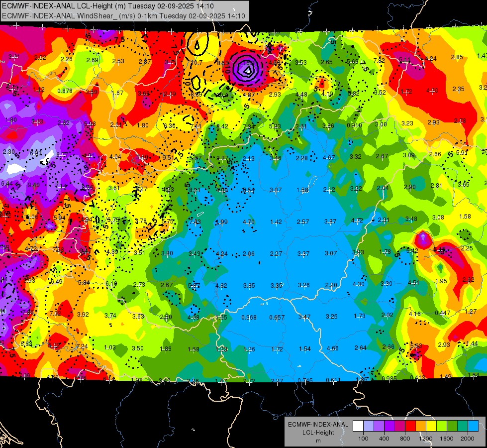The width and height of the screenshot is (487, 448).
Task: Click the wind shear value 3.37
Action: click(x=303, y=254)
